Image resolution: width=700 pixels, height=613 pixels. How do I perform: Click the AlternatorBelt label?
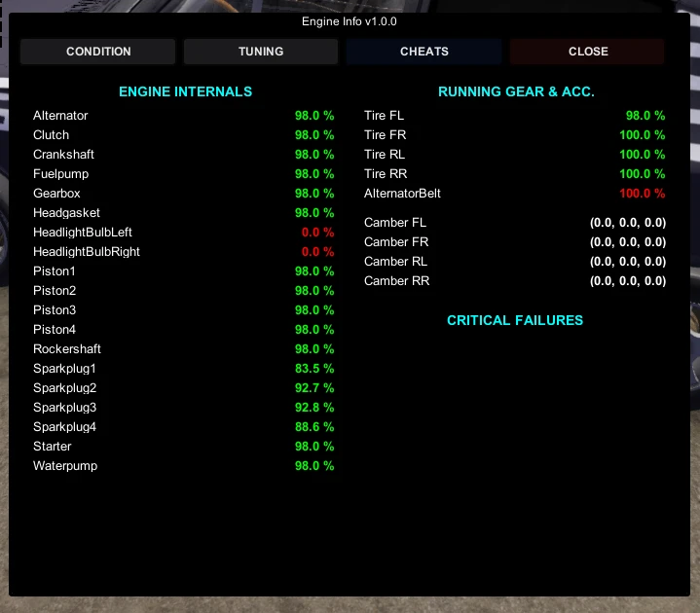[402, 194]
